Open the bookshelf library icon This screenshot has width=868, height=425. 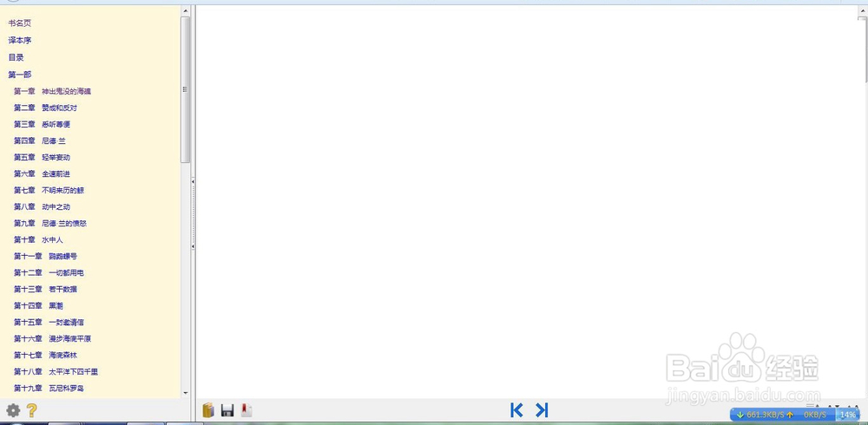click(208, 410)
